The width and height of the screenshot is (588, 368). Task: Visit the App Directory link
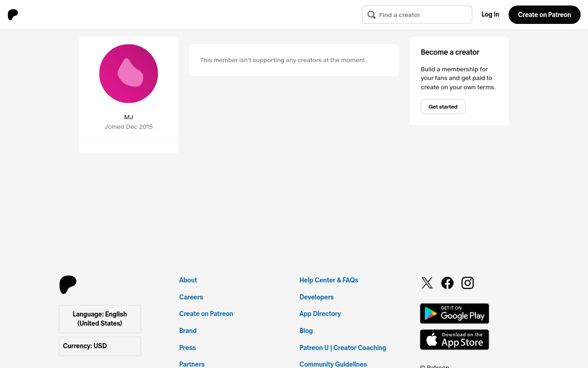[x=320, y=314]
